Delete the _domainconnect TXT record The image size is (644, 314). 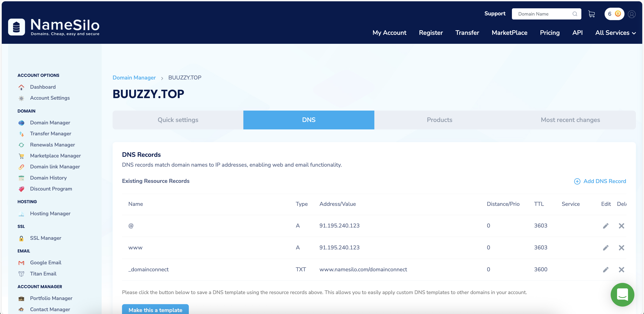click(x=621, y=270)
